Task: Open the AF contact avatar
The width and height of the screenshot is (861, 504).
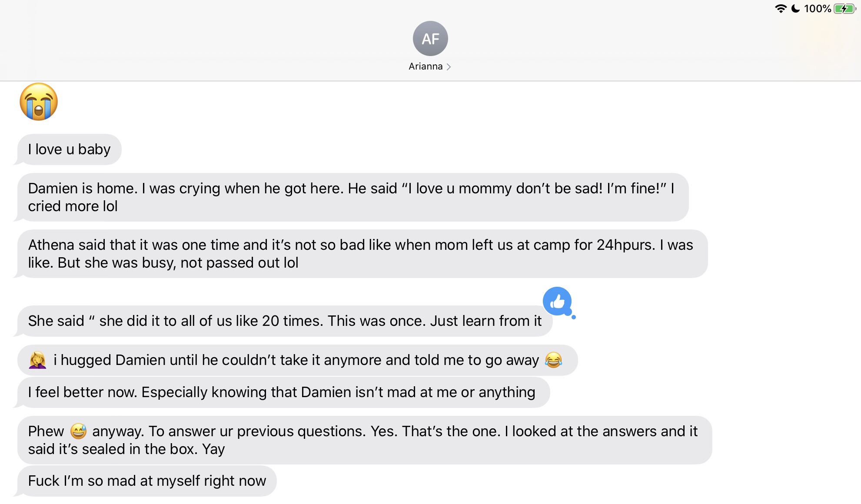Action: click(430, 39)
